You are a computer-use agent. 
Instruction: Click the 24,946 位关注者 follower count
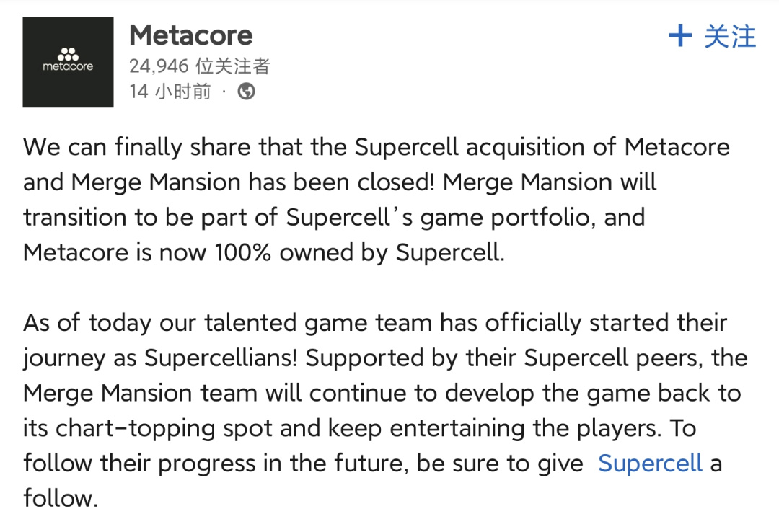[x=200, y=66]
